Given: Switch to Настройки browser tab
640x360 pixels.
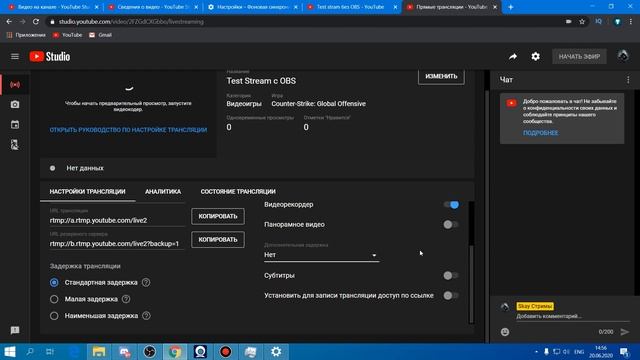Looking at the screenshot, I should pyautogui.click(x=252, y=7).
